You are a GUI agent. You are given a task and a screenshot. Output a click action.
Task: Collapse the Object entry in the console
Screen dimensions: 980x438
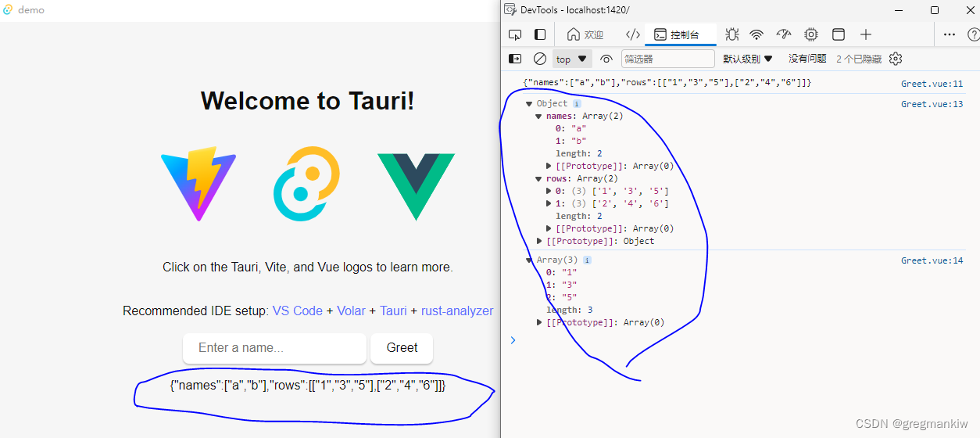pos(530,103)
